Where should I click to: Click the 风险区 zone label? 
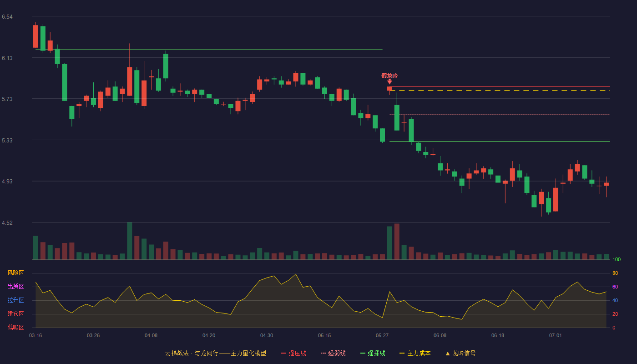(15, 273)
